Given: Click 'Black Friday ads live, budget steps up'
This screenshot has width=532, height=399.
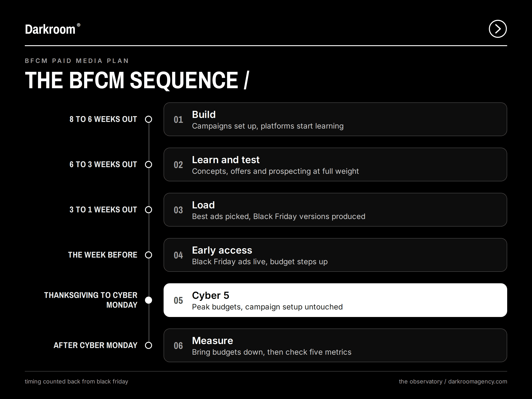Looking at the screenshot, I should 260,262.
